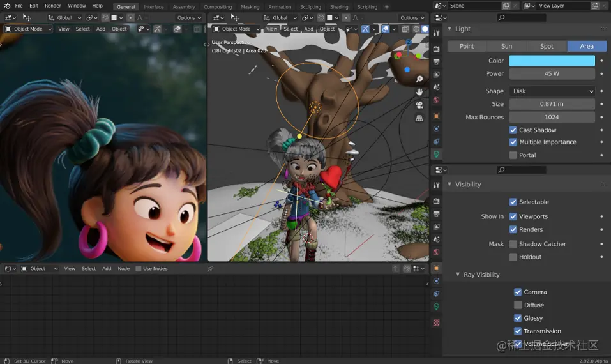
Task: Toggle overlays icon in right viewport
Action: [386, 29]
